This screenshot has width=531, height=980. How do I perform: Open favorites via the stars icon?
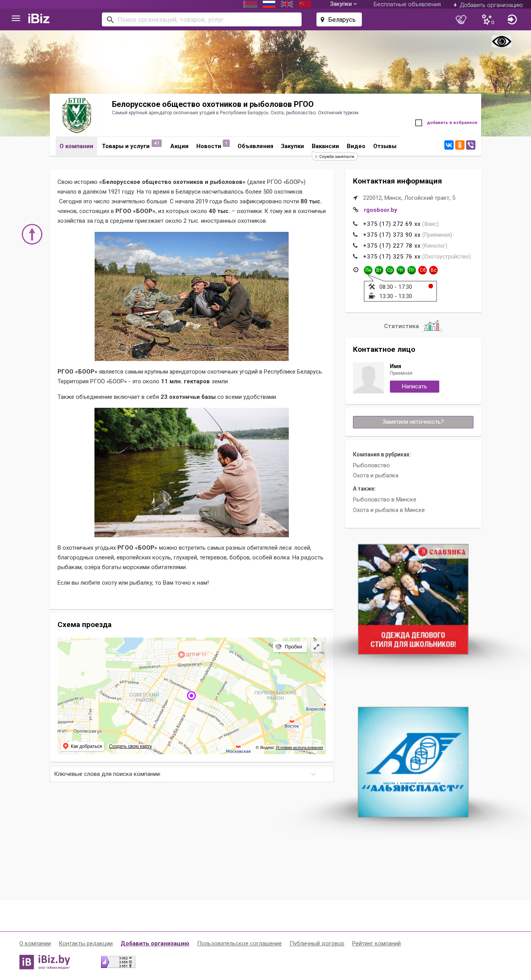pos(487,19)
